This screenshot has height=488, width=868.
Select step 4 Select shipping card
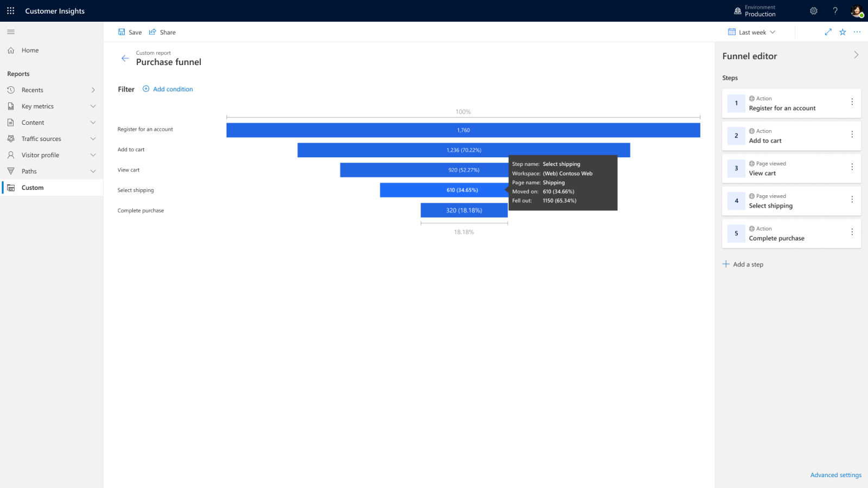click(792, 201)
